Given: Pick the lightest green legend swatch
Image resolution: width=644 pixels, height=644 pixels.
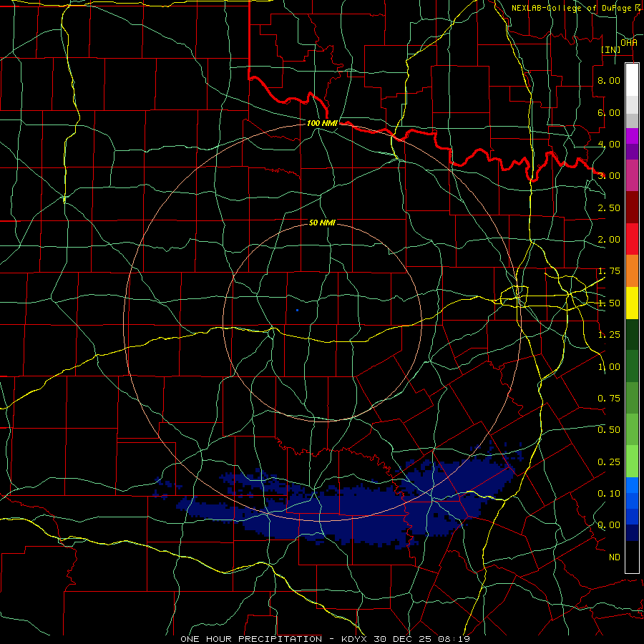Looking at the screenshot, I should [x=632, y=462].
